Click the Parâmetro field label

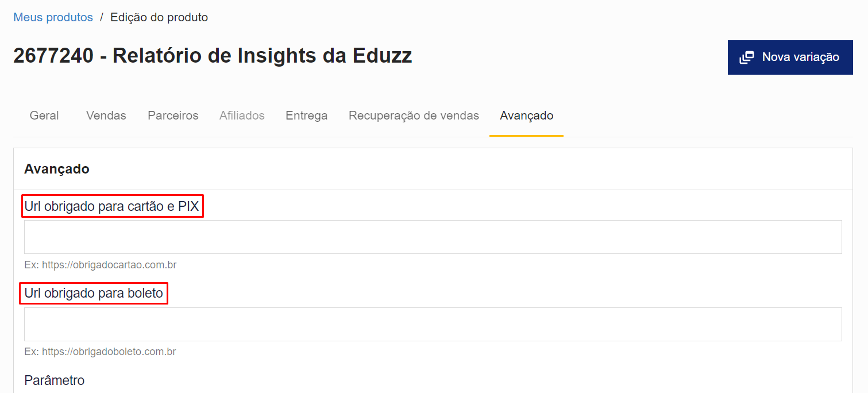click(55, 380)
